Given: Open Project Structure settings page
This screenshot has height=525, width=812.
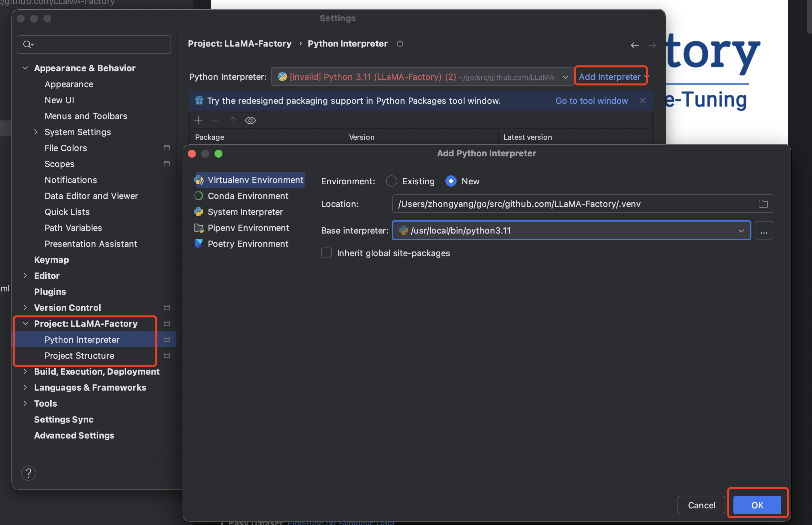Looking at the screenshot, I should (x=80, y=356).
